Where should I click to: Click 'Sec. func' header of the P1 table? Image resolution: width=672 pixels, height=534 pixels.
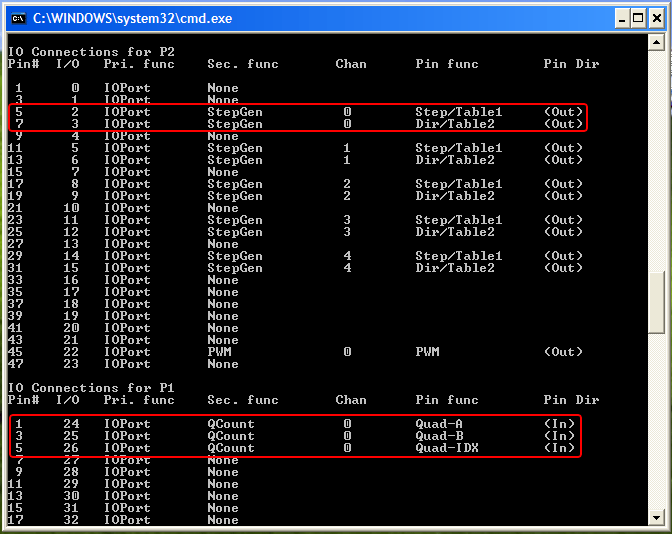pyautogui.click(x=243, y=400)
